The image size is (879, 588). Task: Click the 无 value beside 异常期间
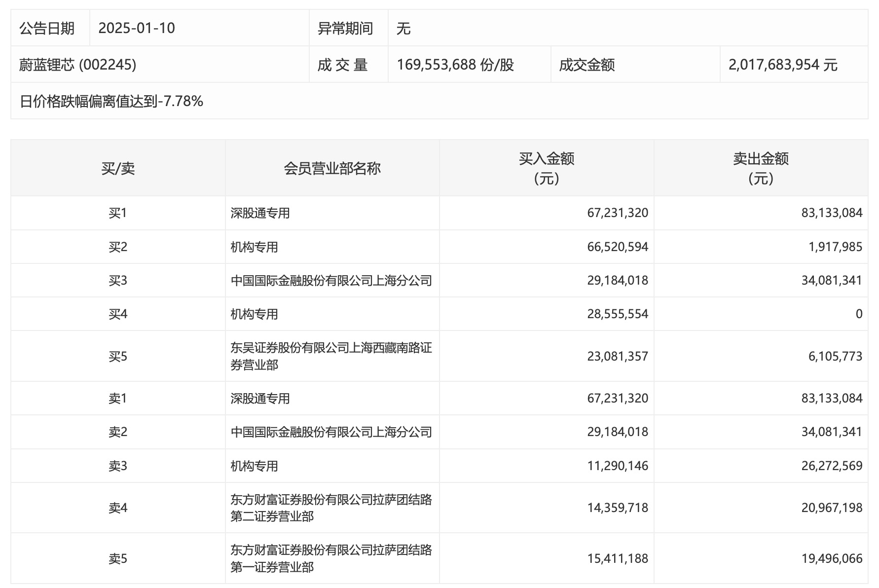[x=403, y=28]
